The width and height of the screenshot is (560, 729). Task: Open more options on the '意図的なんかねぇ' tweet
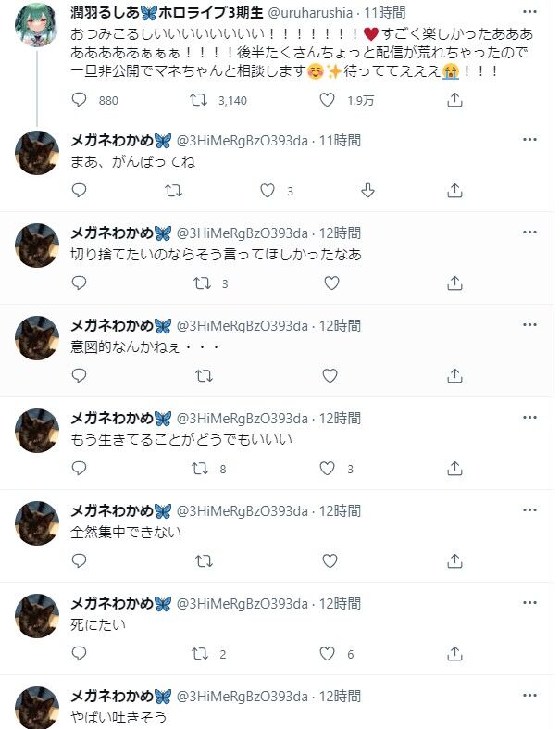529,325
